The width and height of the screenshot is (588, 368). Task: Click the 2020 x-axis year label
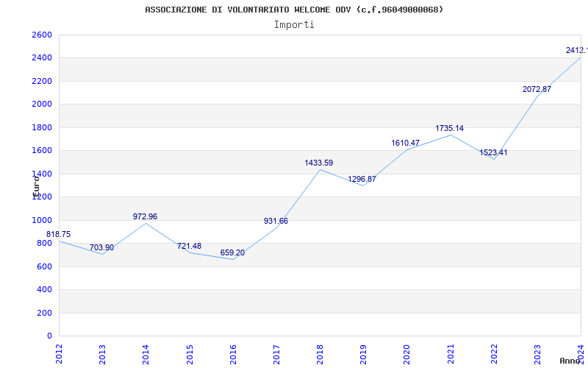click(407, 354)
